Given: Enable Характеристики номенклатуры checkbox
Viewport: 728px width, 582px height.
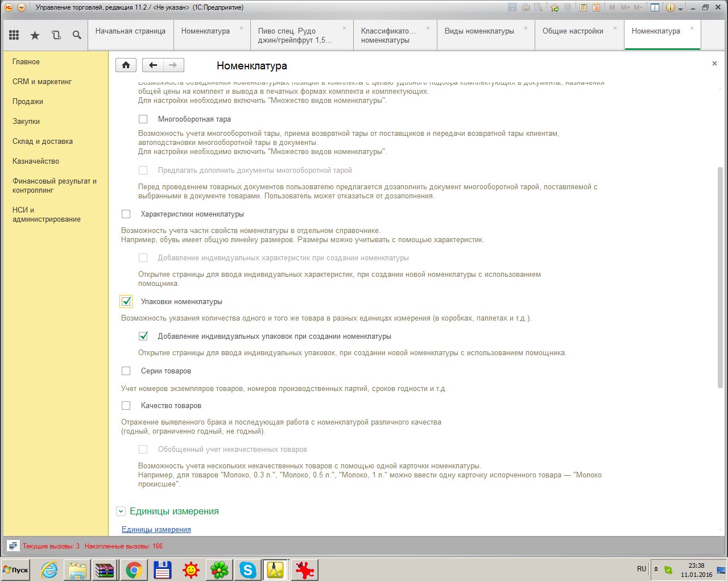Looking at the screenshot, I should (x=126, y=214).
